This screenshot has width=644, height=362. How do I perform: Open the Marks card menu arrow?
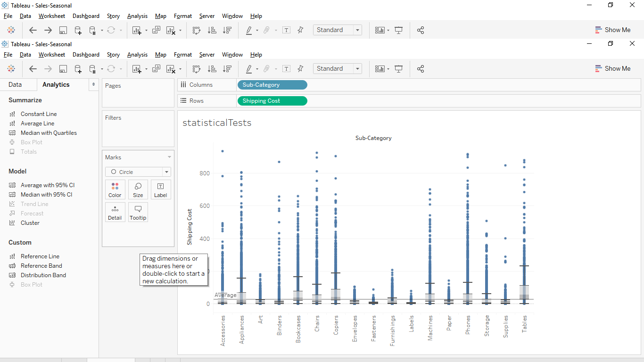pos(169,157)
